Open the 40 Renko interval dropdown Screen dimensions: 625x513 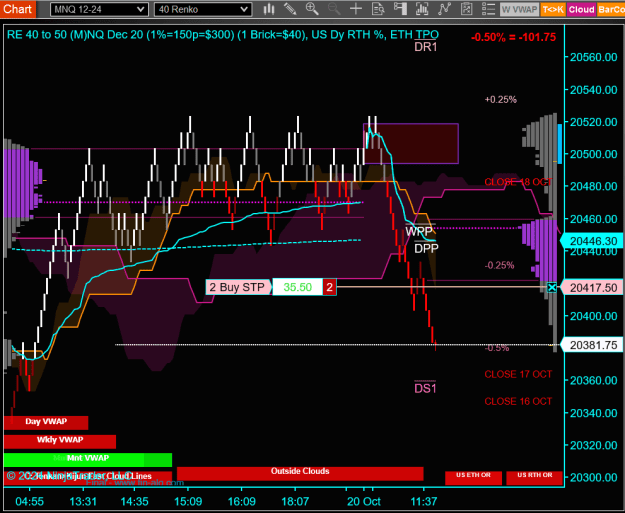(x=203, y=10)
